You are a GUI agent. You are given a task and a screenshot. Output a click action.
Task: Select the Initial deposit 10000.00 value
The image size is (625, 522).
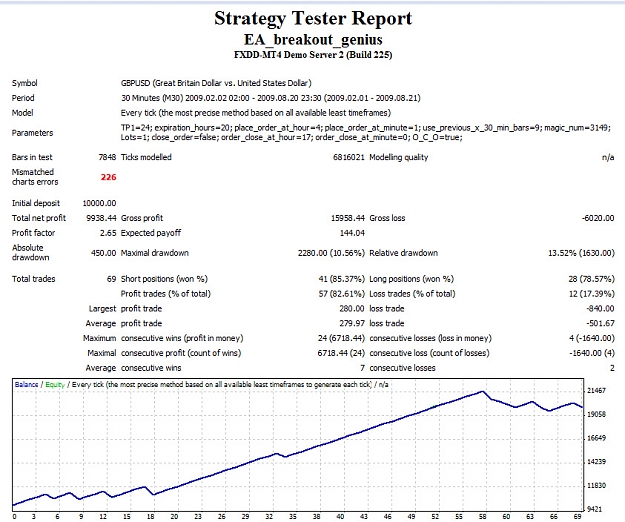tap(99, 203)
